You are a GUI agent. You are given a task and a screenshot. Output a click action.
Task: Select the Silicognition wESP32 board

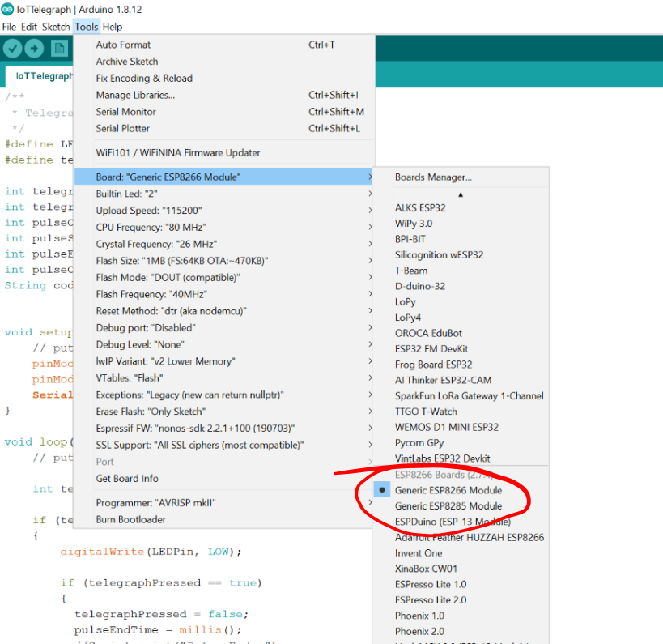461,254
